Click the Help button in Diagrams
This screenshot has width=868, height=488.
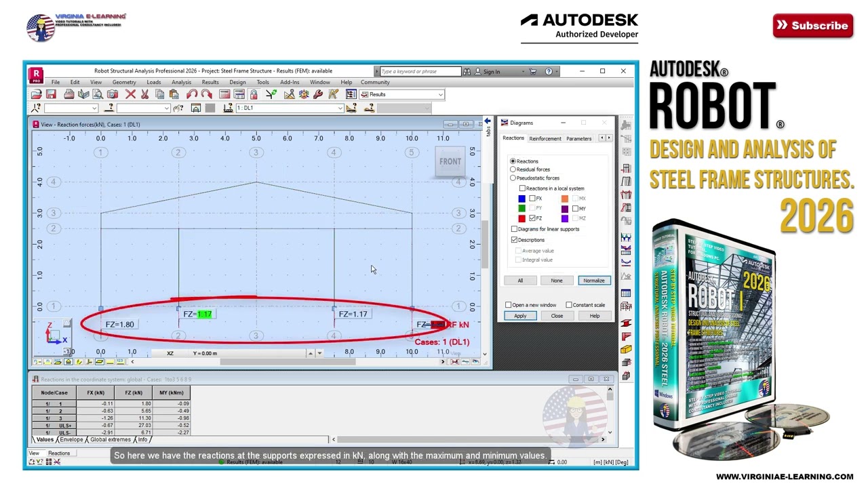pyautogui.click(x=594, y=316)
